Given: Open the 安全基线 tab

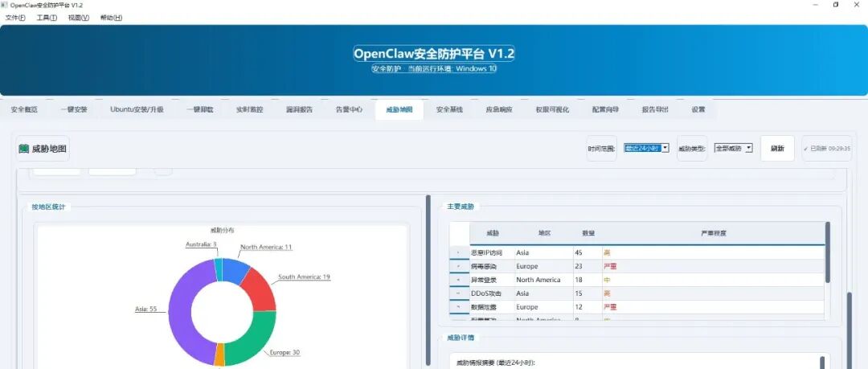Looking at the screenshot, I should [x=449, y=109].
